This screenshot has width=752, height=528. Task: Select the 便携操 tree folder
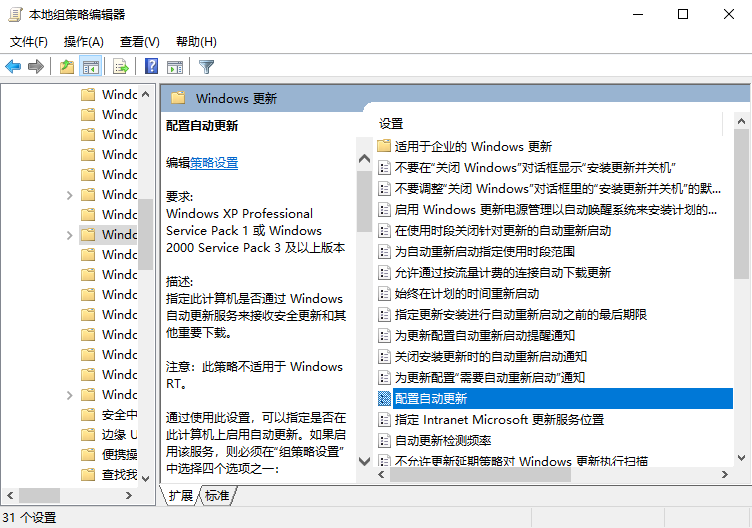(x=119, y=454)
